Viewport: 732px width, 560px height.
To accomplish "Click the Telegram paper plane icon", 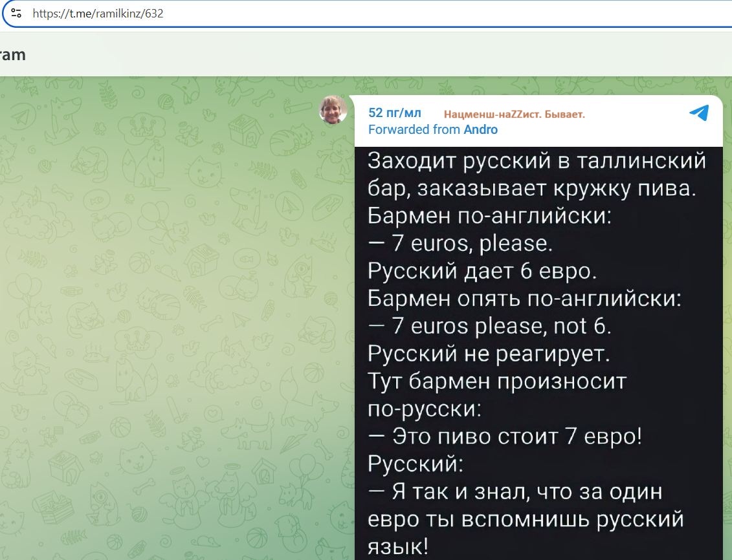I will pyautogui.click(x=699, y=113).
